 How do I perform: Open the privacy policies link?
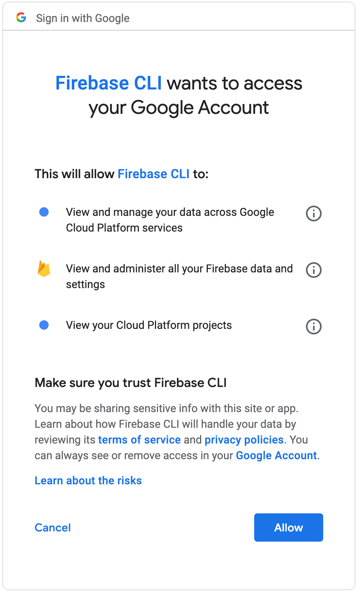click(x=244, y=440)
